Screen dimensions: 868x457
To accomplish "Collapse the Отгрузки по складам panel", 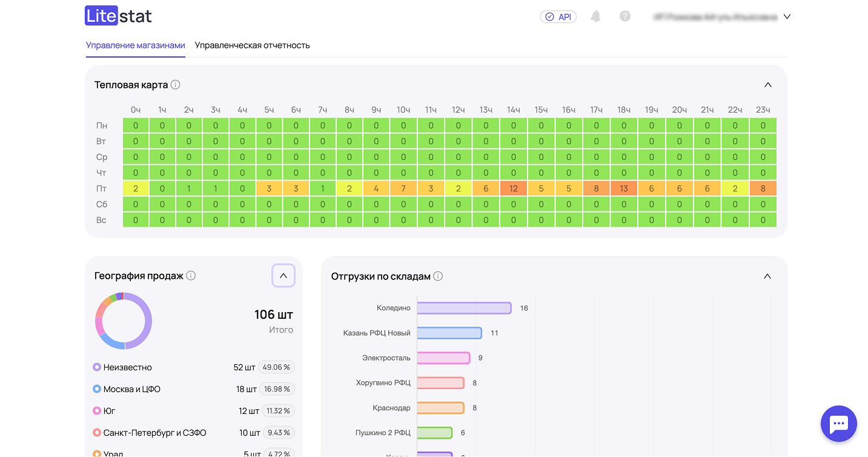I will pos(767,276).
